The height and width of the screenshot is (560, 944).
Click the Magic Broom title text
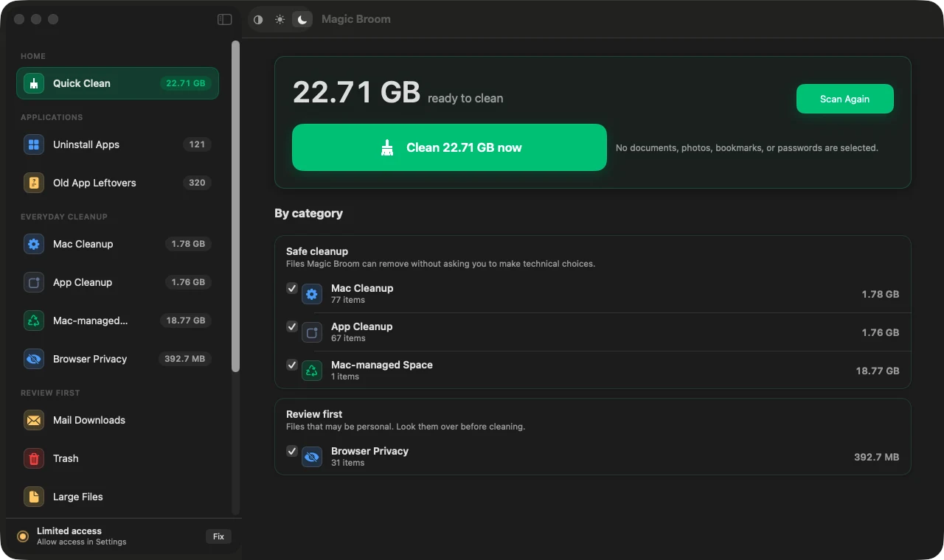(356, 19)
